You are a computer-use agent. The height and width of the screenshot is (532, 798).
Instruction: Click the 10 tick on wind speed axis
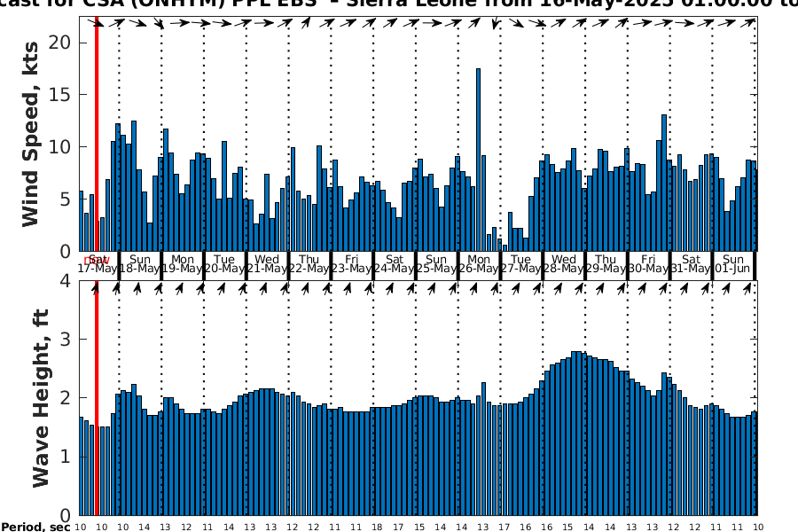[x=59, y=146]
